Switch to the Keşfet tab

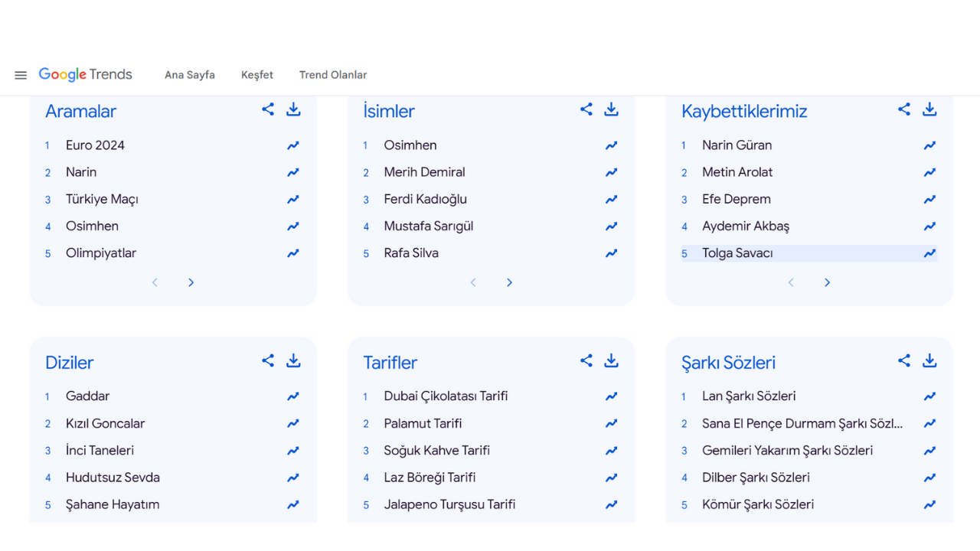257,75
